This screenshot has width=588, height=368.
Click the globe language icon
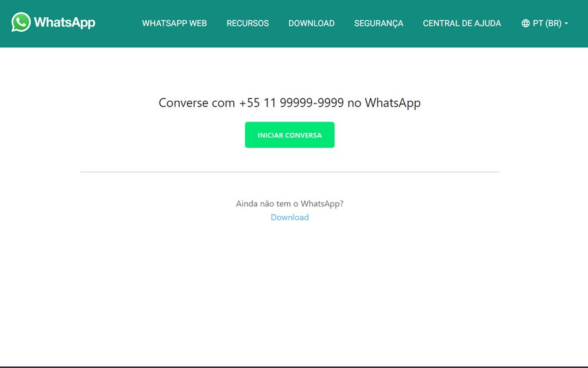tap(526, 23)
